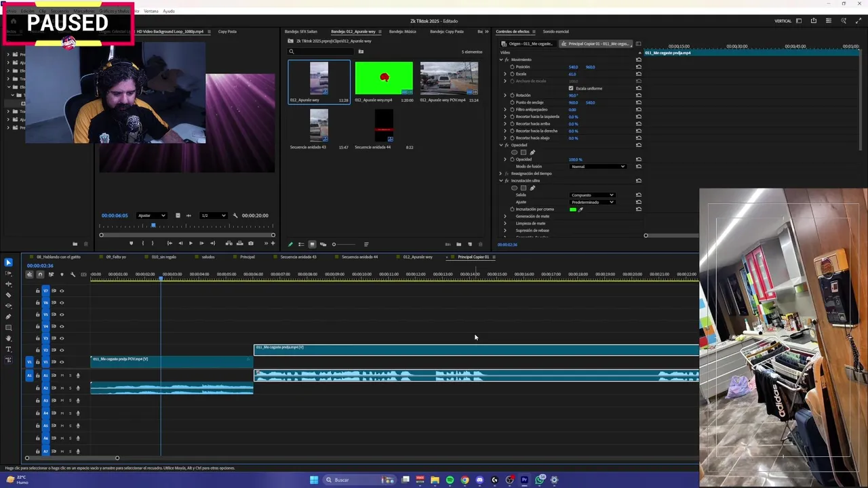Step back one frame in Source monitor
Image resolution: width=868 pixels, height=488 pixels.
point(180,243)
